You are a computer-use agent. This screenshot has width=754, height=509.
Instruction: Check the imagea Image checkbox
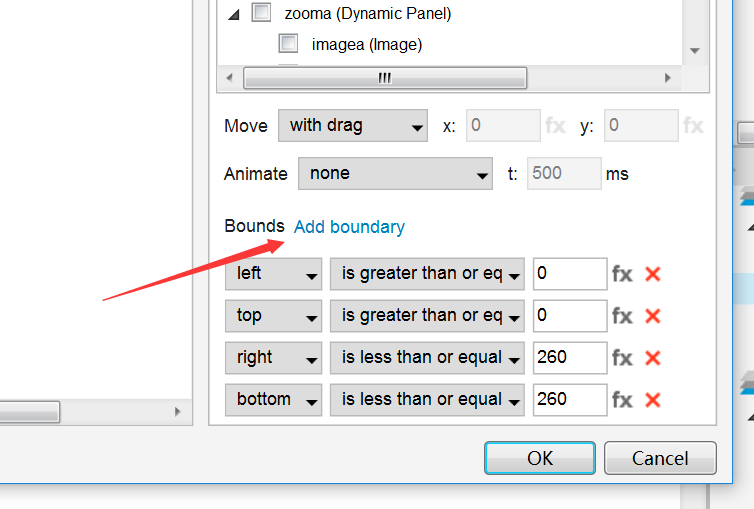point(289,44)
